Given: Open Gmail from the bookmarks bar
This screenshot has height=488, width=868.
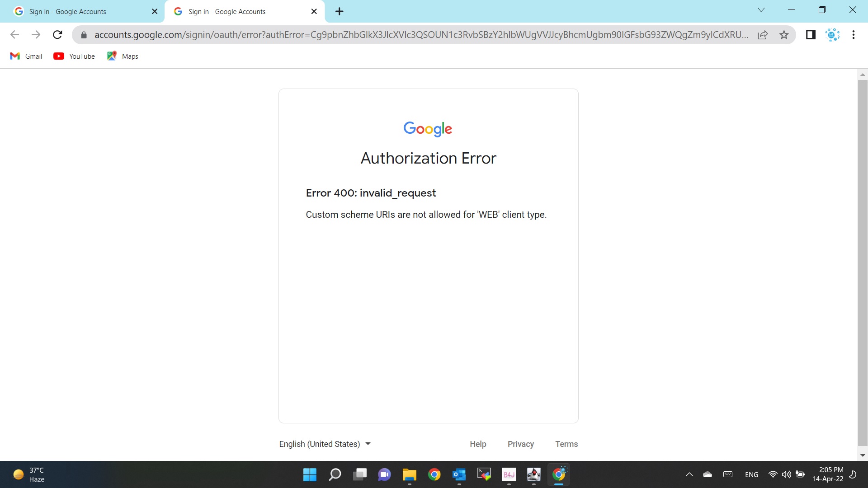Looking at the screenshot, I should click(26, 56).
